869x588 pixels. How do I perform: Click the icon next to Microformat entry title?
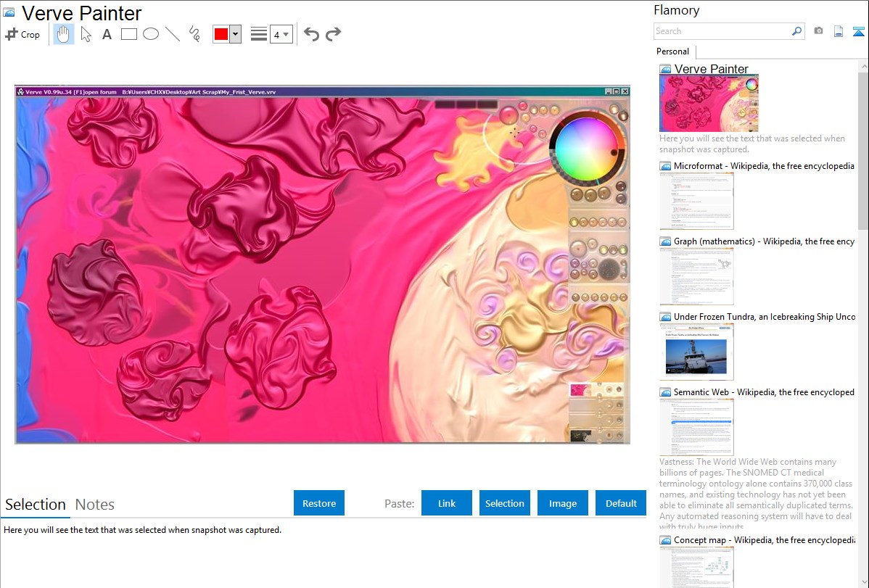tap(665, 166)
